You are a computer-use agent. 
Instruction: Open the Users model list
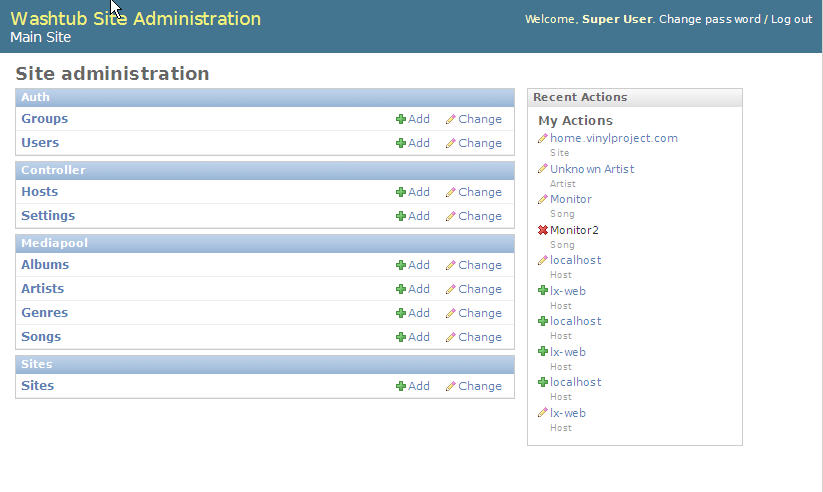coord(40,143)
